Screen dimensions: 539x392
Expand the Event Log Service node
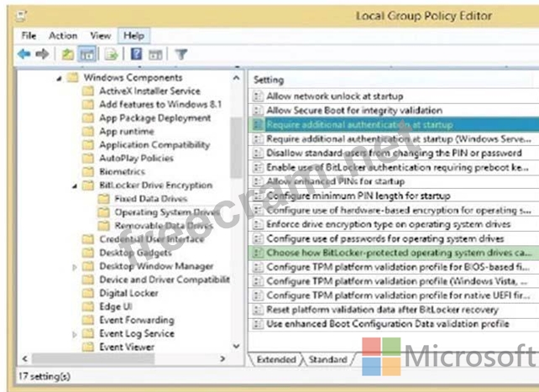[75, 334]
